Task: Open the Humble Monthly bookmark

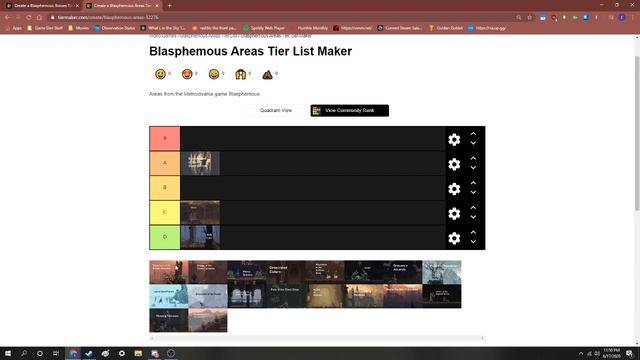Action: [309, 28]
